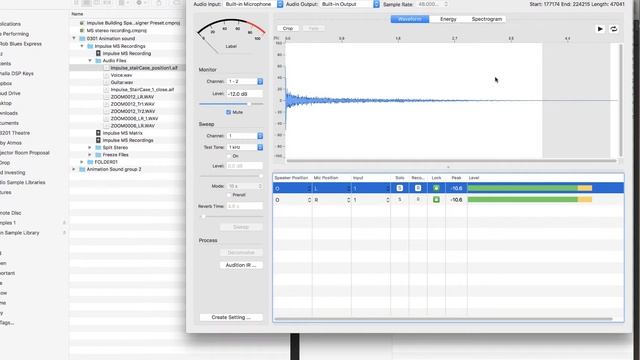Toggle Record on the L mic row
Screen dimensions: 640x360
coord(418,188)
